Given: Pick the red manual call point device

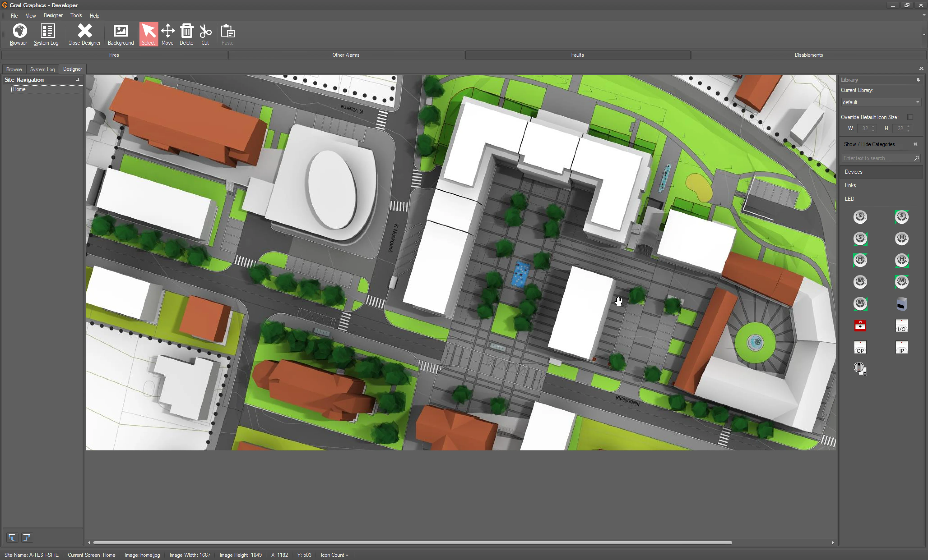Looking at the screenshot, I should 860,325.
